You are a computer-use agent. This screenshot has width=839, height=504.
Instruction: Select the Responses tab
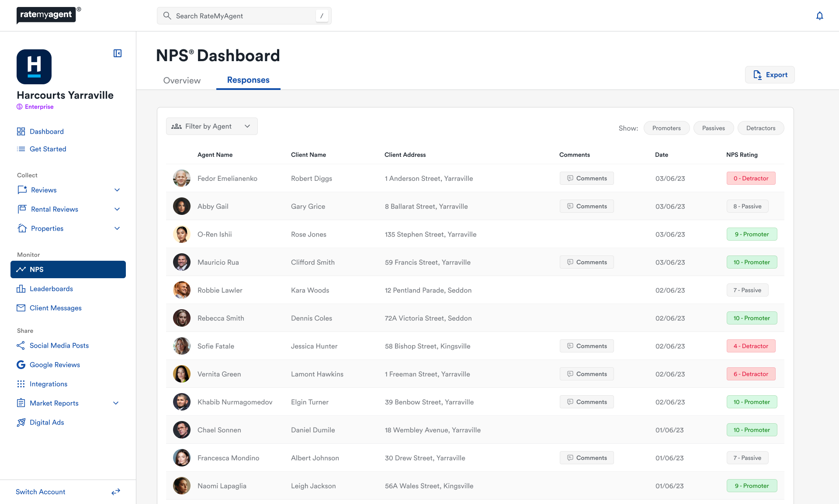pos(248,80)
